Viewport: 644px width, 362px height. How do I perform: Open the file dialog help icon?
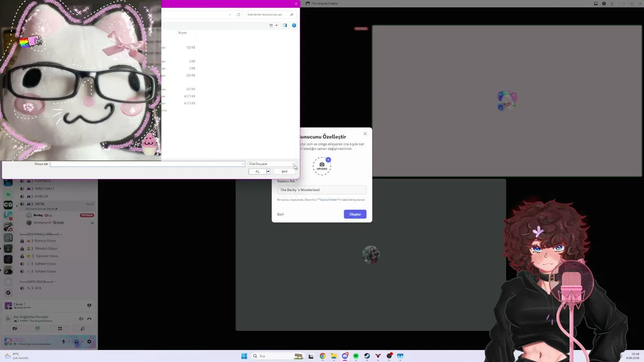tap(294, 25)
